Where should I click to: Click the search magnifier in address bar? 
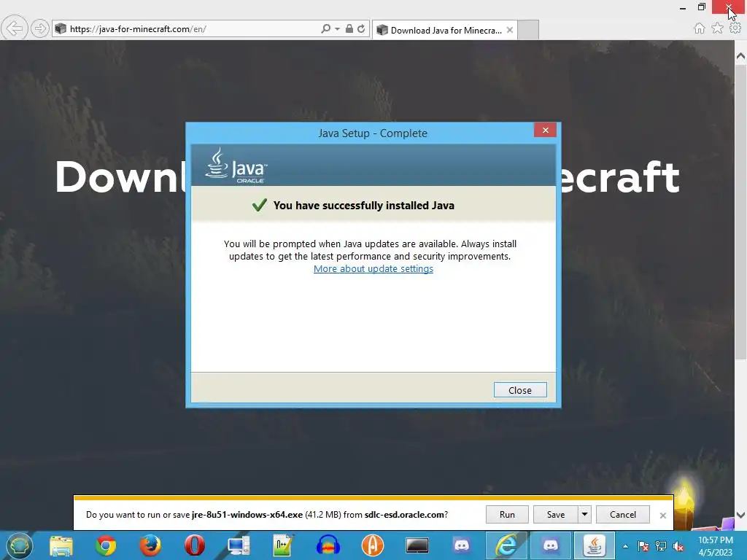(x=326, y=29)
